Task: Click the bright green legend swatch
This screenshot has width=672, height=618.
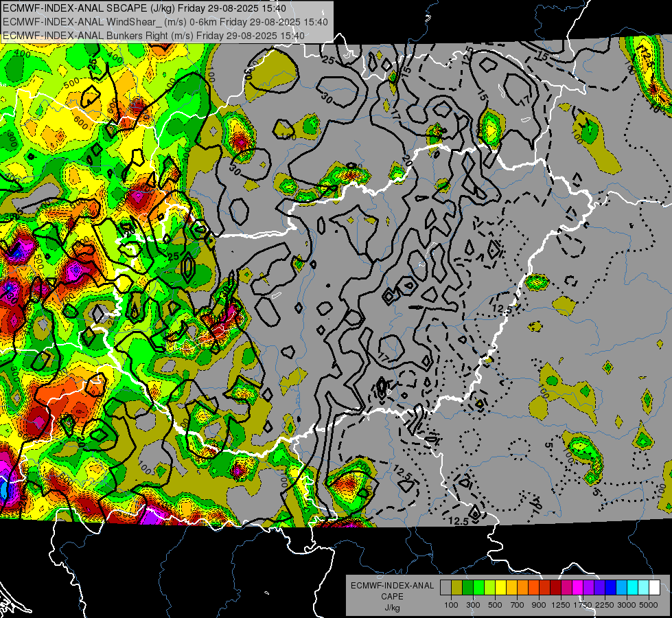Action: (x=478, y=588)
